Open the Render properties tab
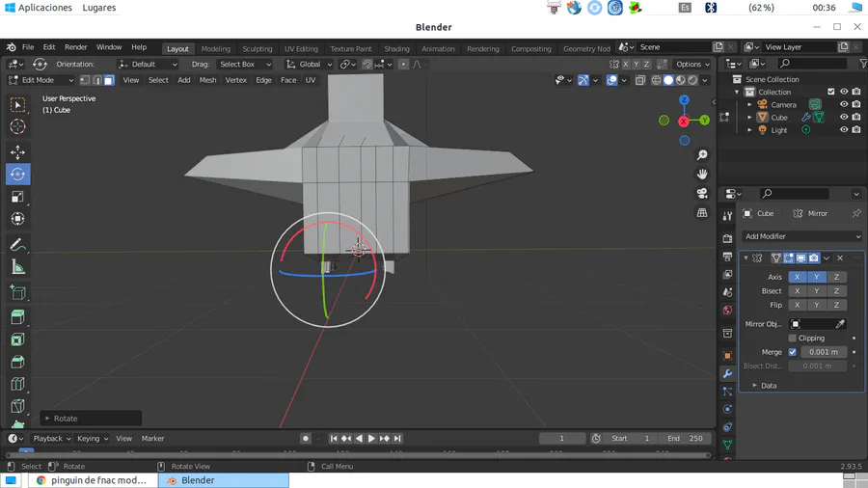 tap(727, 238)
